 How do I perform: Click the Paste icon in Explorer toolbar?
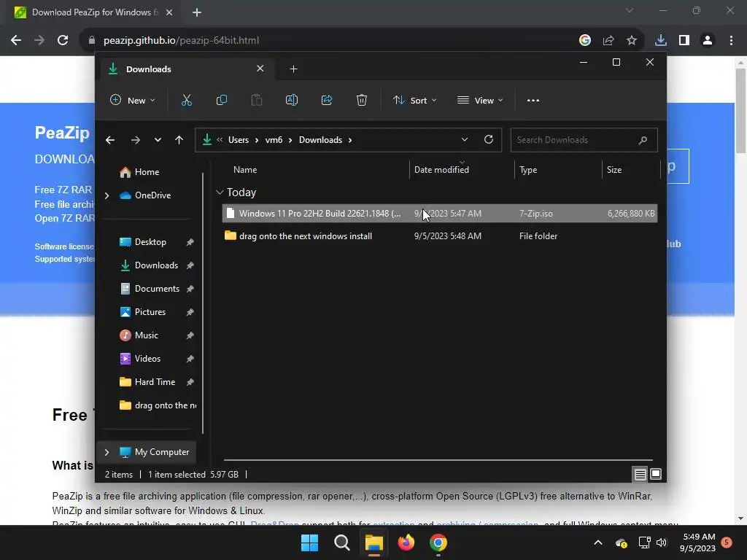coord(256,100)
